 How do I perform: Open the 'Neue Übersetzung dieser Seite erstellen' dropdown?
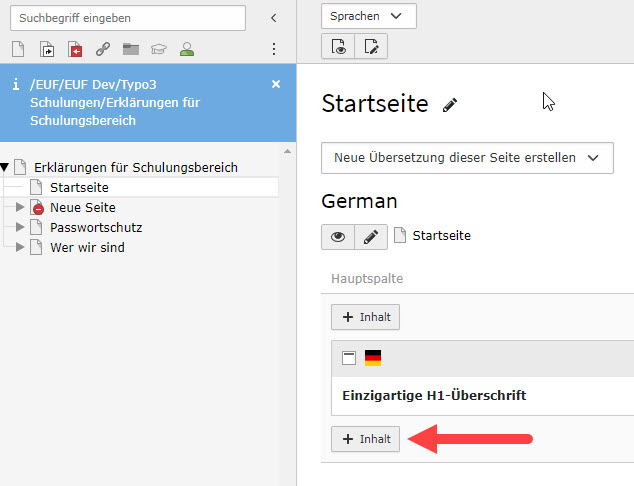pyautogui.click(x=467, y=158)
